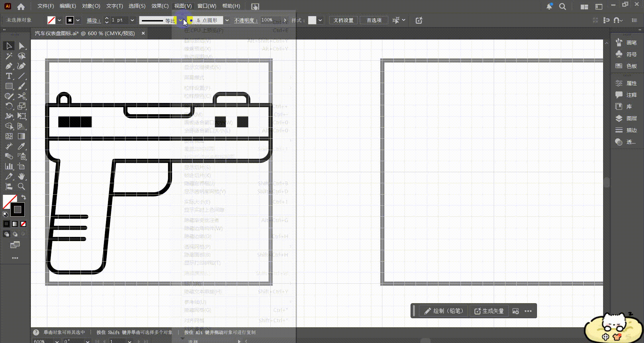Set paint mode to None
The width and height of the screenshot is (644, 343).
coord(23,224)
